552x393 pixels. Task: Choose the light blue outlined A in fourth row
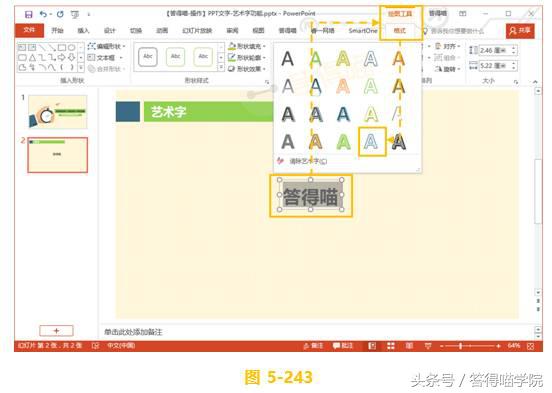tap(371, 142)
